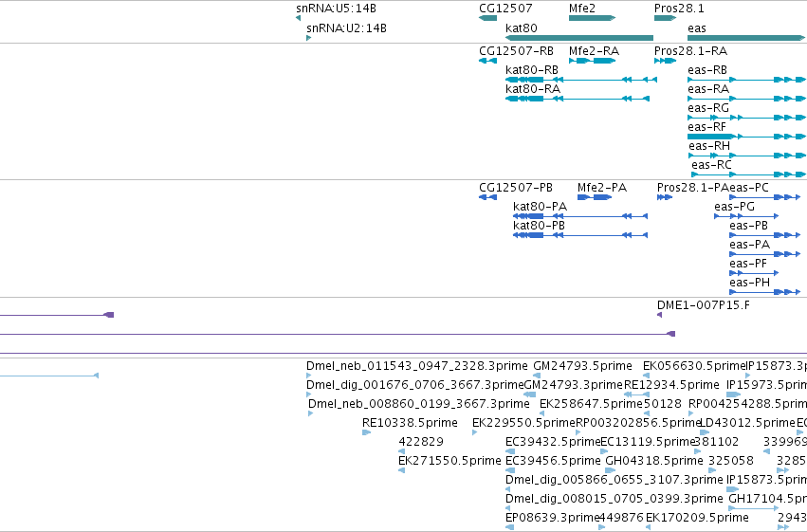Select the kat80-PB protein model
The image size is (807, 532).
tap(580, 235)
